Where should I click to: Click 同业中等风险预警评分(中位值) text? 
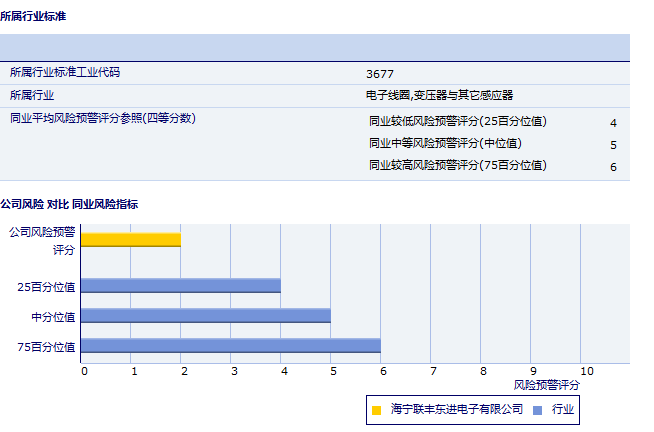click(x=445, y=143)
